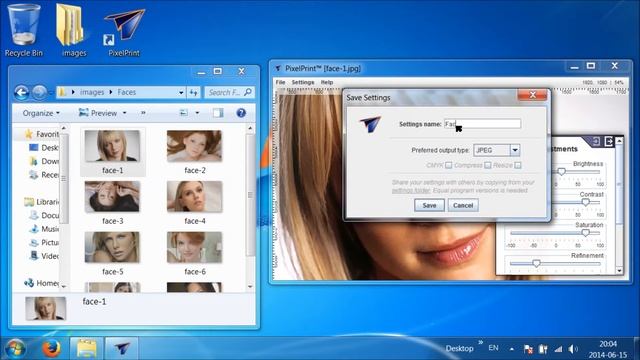Screen dimensions: 640x360
Task: Enable the Compress checkbox
Action: (487, 165)
